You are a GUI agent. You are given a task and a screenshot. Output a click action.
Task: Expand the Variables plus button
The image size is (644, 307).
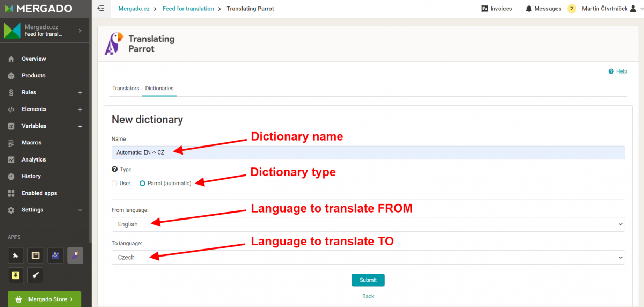(80, 126)
